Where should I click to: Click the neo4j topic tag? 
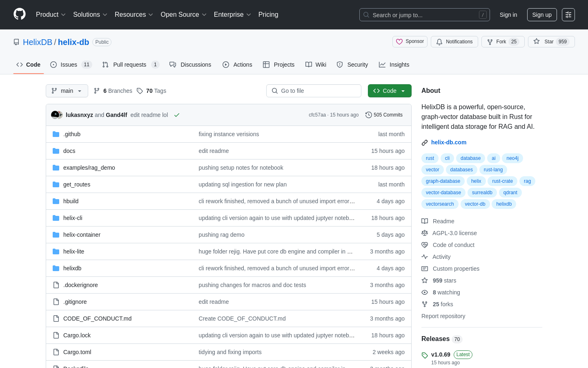(x=512, y=158)
